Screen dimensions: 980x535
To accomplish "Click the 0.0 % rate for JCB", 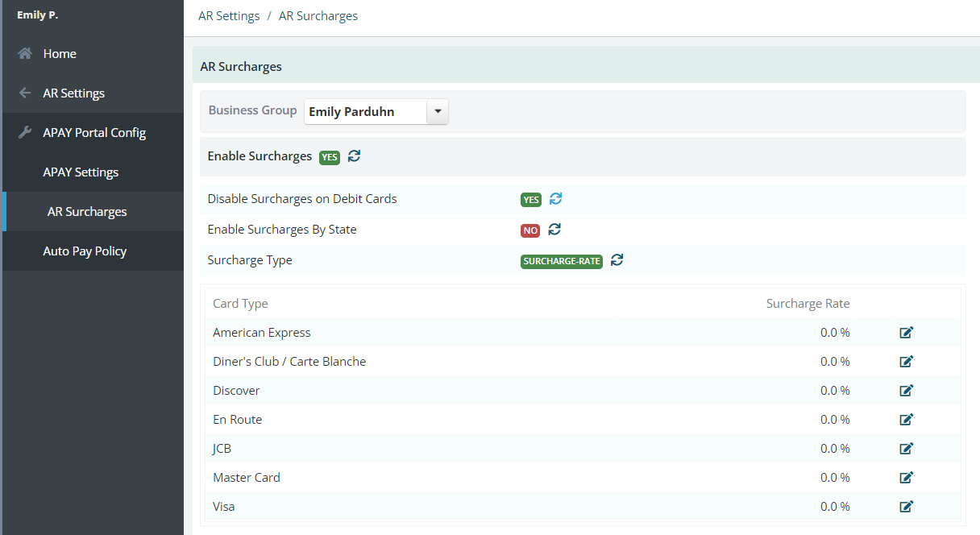I will pos(835,449).
